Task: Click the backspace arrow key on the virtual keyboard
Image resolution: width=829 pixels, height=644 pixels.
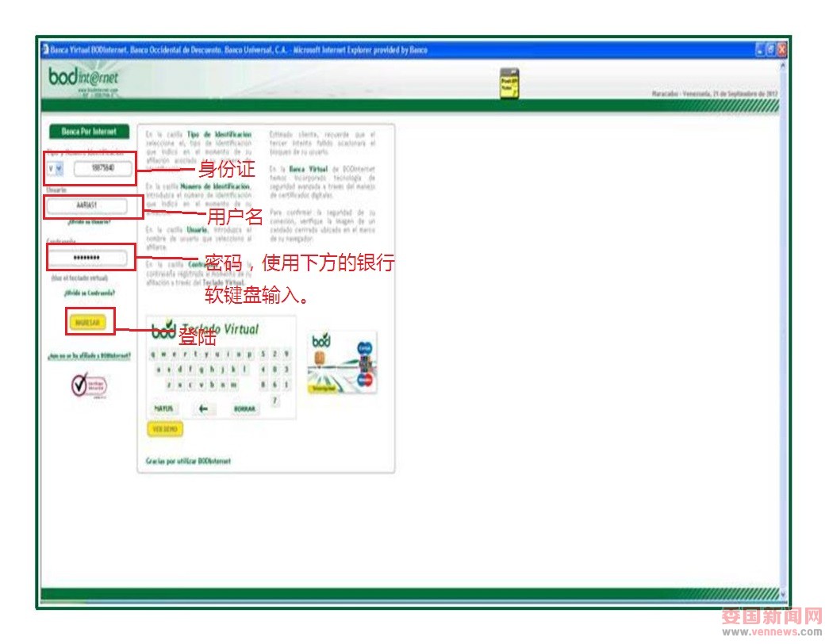Action: [204, 408]
